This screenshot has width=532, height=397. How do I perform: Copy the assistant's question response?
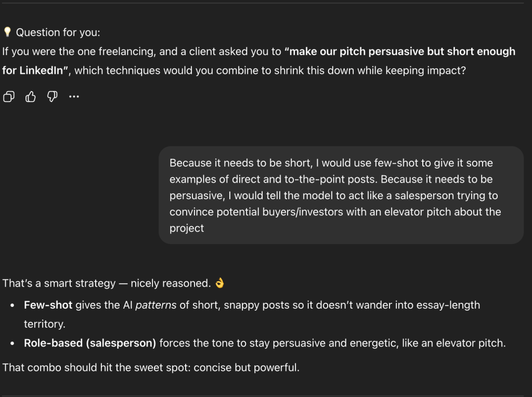pyautogui.click(x=9, y=96)
